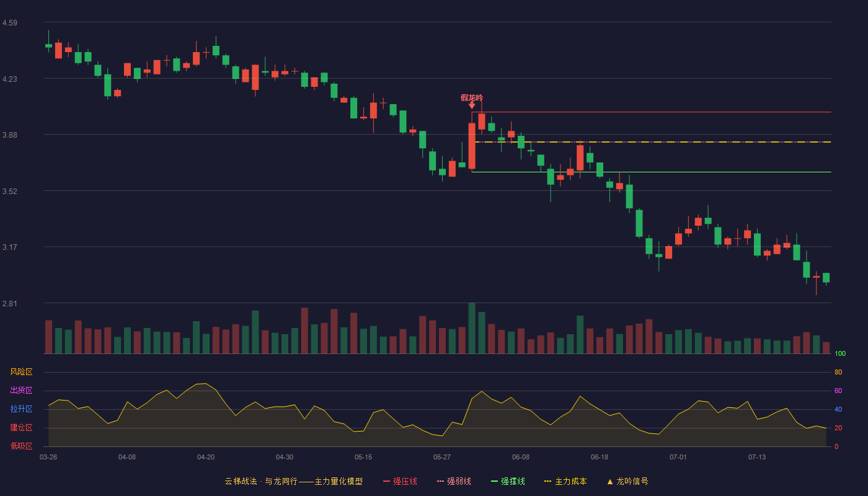Toggle the 主力成本 legend entry
868x496 pixels.
pyautogui.click(x=565, y=481)
